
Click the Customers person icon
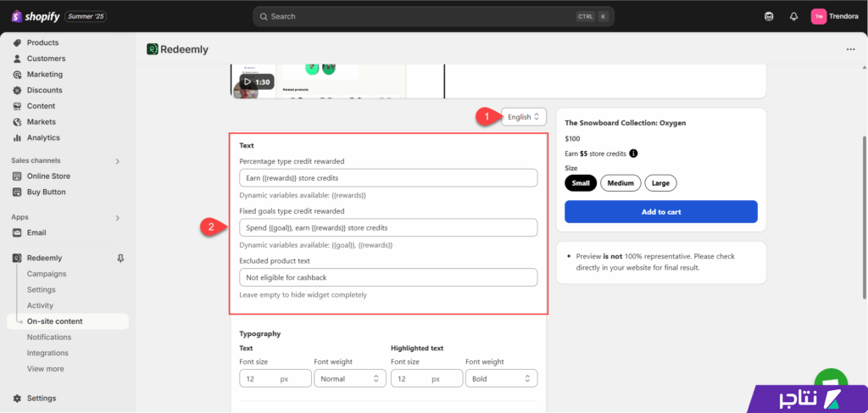click(17, 59)
